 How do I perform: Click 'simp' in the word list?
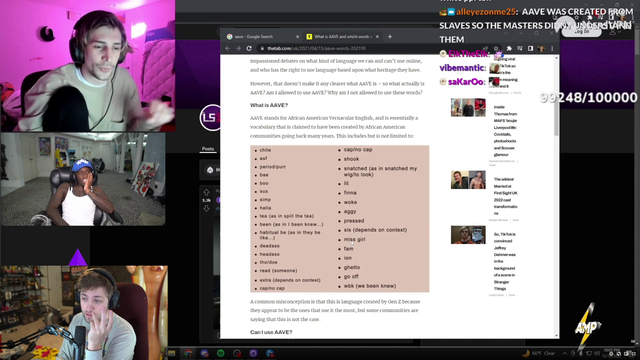pyautogui.click(x=265, y=200)
